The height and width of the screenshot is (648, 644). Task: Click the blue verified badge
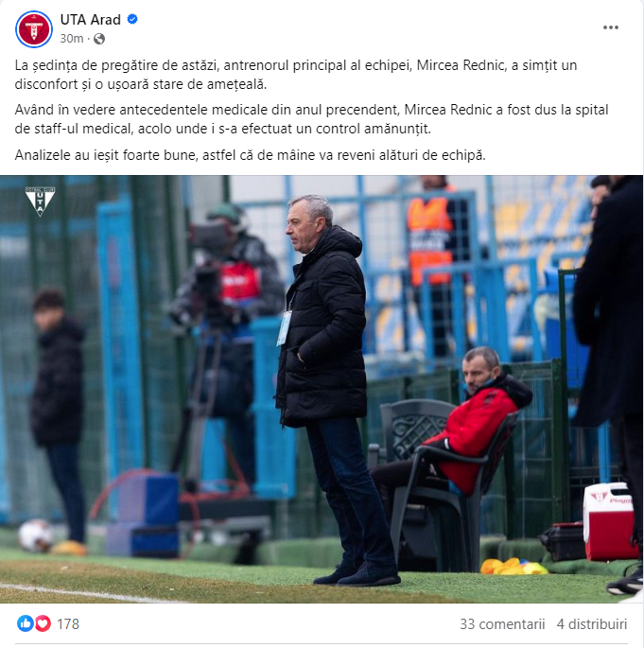click(132, 19)
